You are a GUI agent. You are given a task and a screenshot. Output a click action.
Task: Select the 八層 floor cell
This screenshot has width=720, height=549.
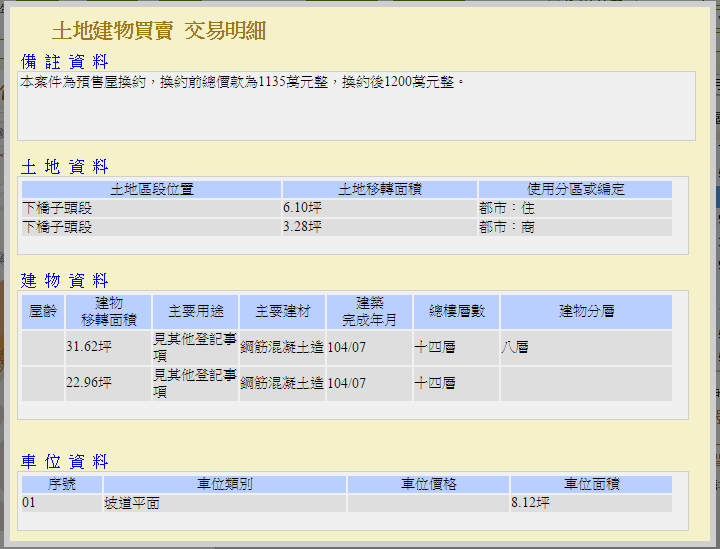coord(586,347)
